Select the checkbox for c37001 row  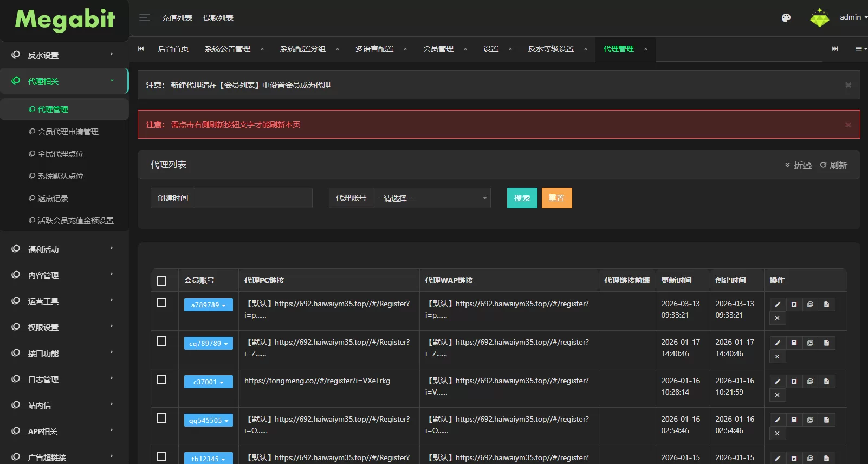tap(161, 379)
